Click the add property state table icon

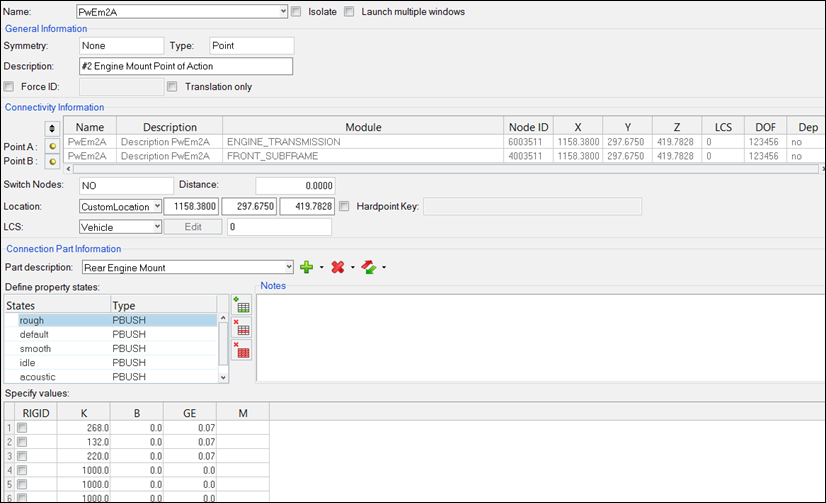click(241, 305)
